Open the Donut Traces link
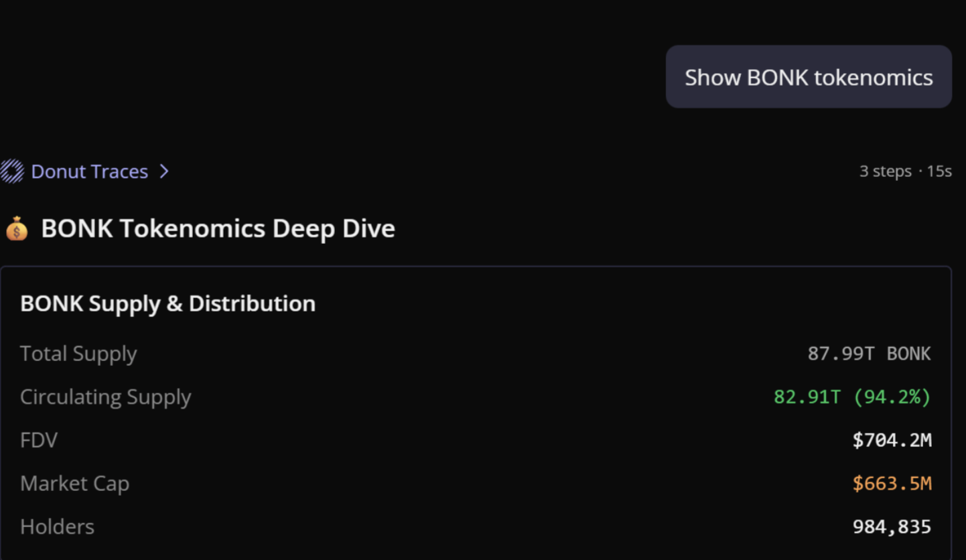 [89, 171]
